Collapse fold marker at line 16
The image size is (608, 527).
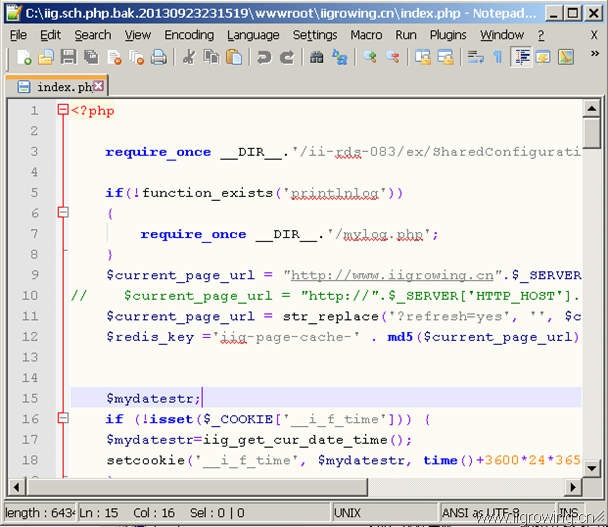[63, 418]
